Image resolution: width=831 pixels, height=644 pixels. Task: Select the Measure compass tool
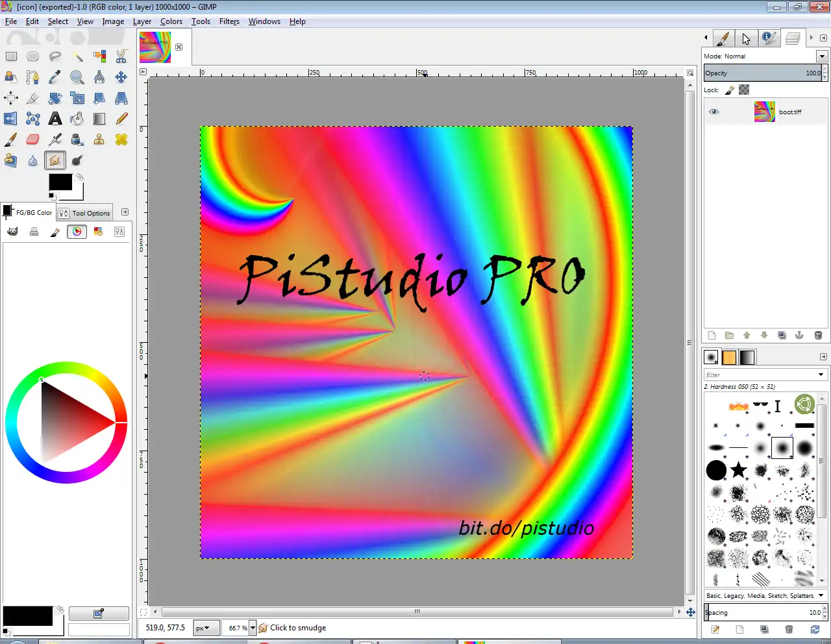[x=99, y=77]
